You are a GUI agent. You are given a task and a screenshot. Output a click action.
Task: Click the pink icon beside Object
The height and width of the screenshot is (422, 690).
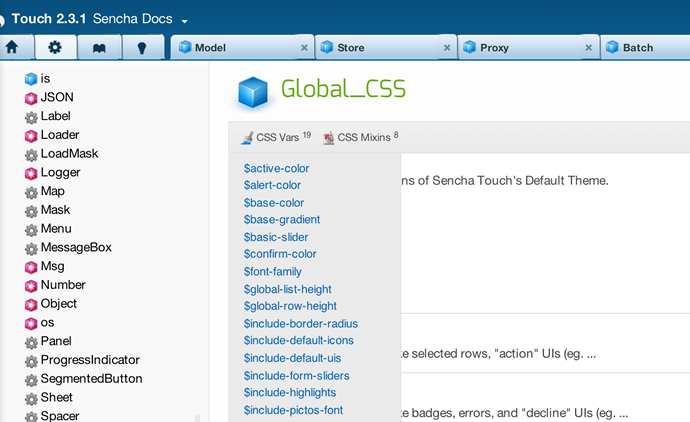click(x=31, y=305)
